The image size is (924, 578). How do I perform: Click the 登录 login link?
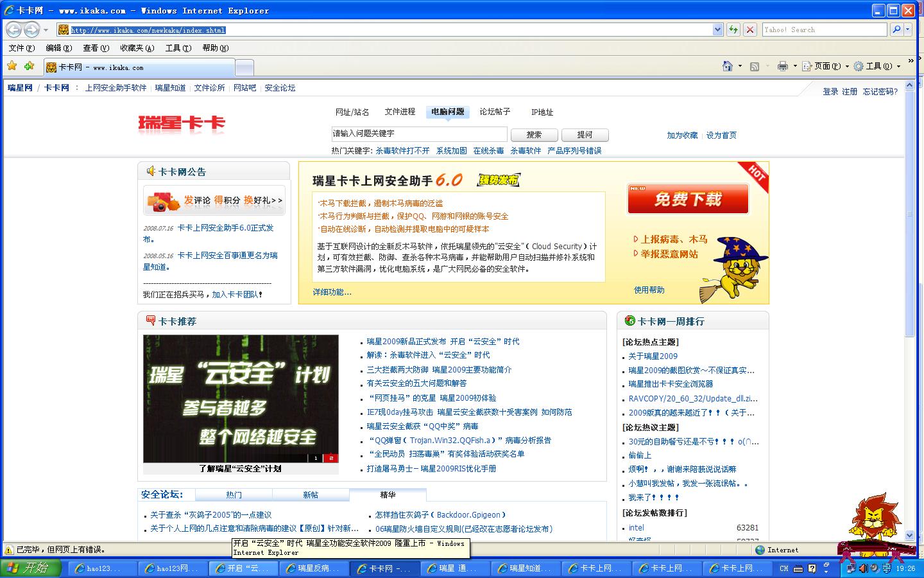830,92
